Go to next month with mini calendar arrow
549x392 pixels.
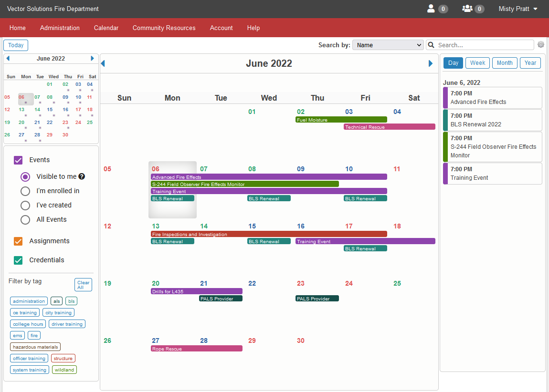point(92,58)
